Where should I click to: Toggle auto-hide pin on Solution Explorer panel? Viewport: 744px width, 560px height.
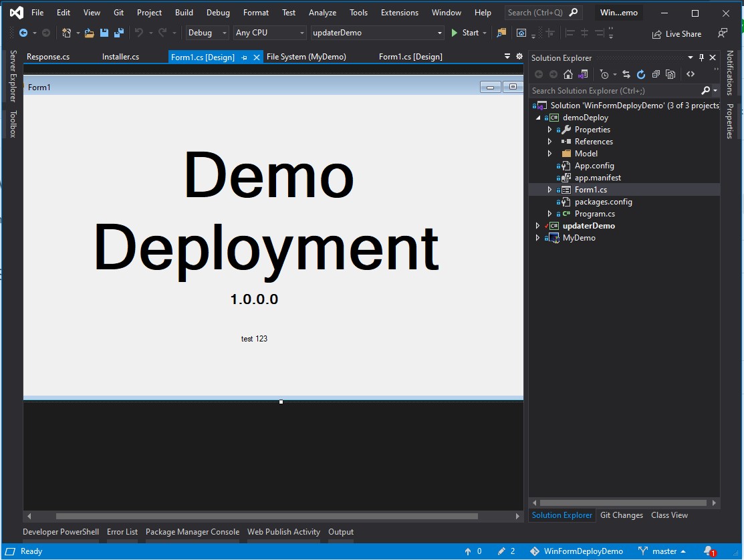pos(701,57)
